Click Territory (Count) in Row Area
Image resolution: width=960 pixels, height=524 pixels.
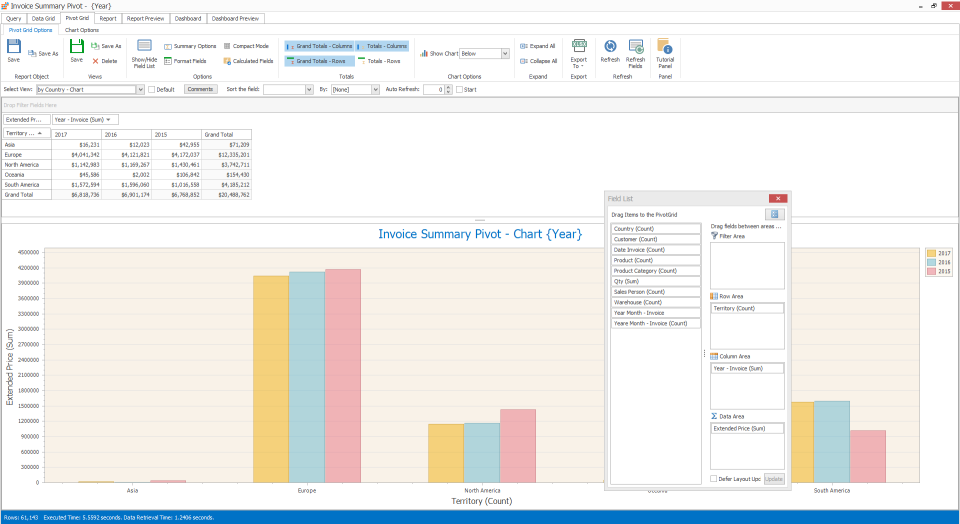click(x=747, y=308)
